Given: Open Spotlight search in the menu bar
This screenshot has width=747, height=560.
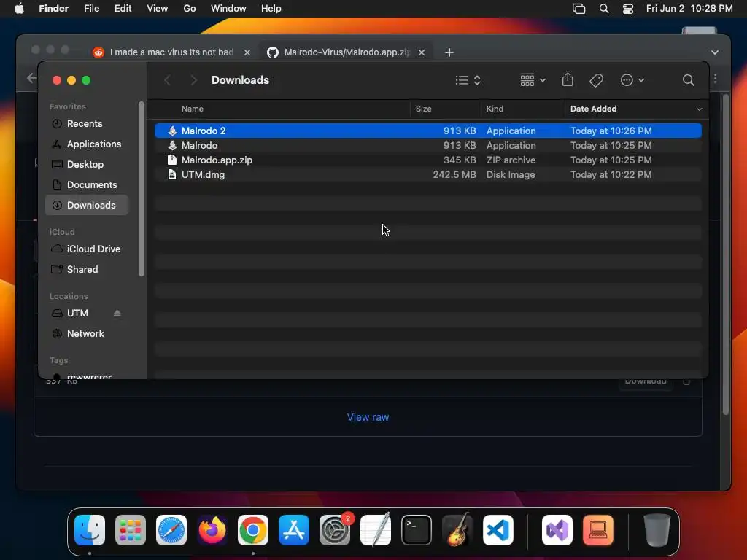Looking at the screenshot, I should click(603, 9).
